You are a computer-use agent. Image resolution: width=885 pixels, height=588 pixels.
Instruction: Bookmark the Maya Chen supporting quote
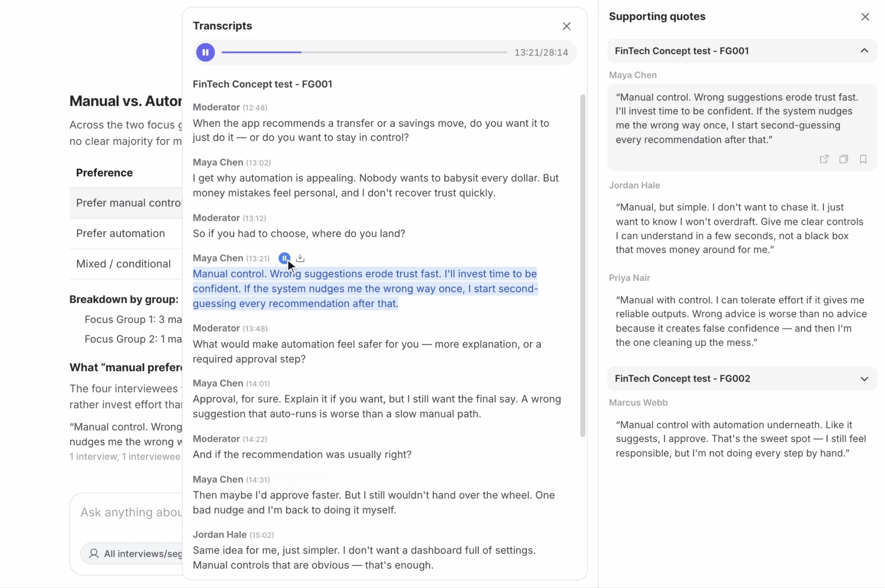click(x=863, y=159)
